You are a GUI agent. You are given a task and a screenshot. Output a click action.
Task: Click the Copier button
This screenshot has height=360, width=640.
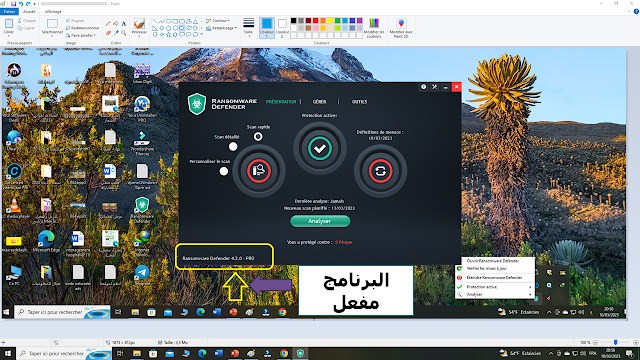[27, 28]
